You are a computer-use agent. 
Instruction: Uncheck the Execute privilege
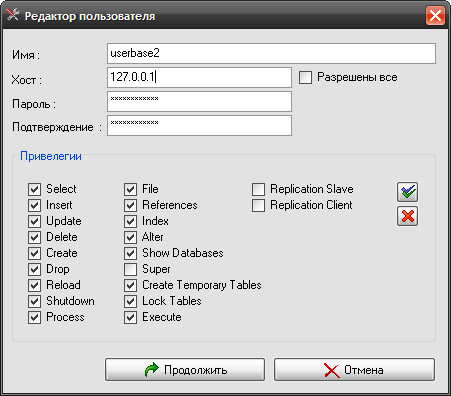click(130, 317)
